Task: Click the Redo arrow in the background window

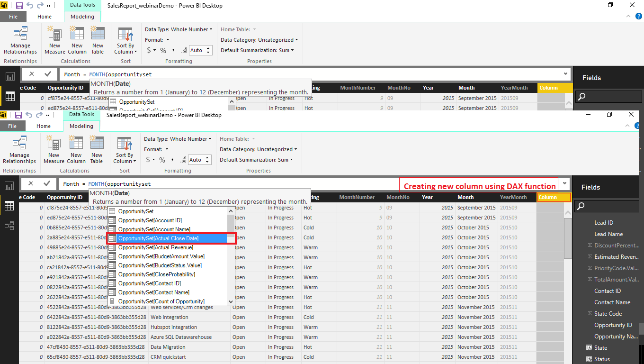Action: (40, 6)
